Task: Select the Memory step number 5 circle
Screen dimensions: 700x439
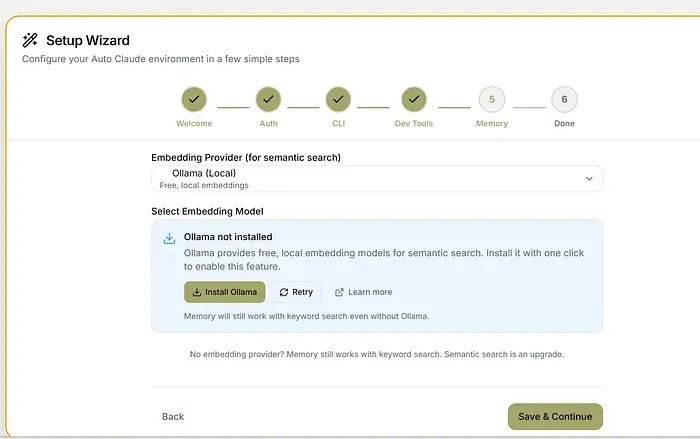Action: coord(491,100)
